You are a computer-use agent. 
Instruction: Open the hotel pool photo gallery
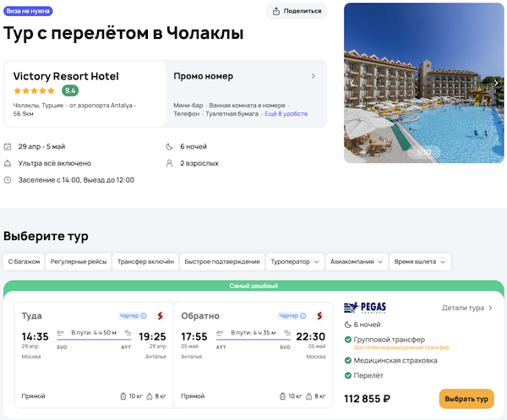pos(424,83)
